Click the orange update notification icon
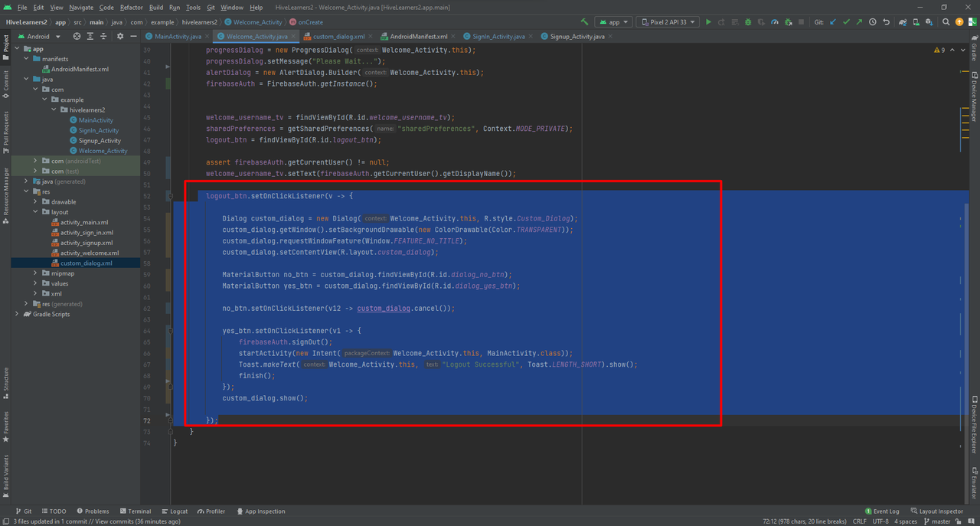This screenshot has width=980, height=526. click(959, 22)
